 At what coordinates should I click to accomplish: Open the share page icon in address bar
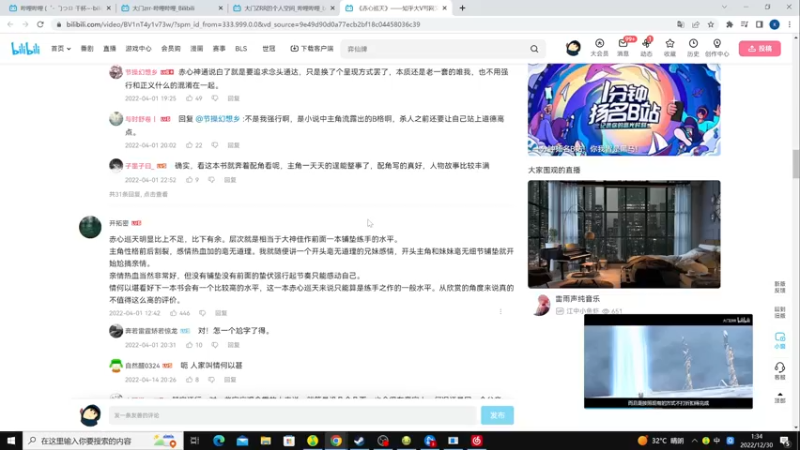(x=695, y=24)
